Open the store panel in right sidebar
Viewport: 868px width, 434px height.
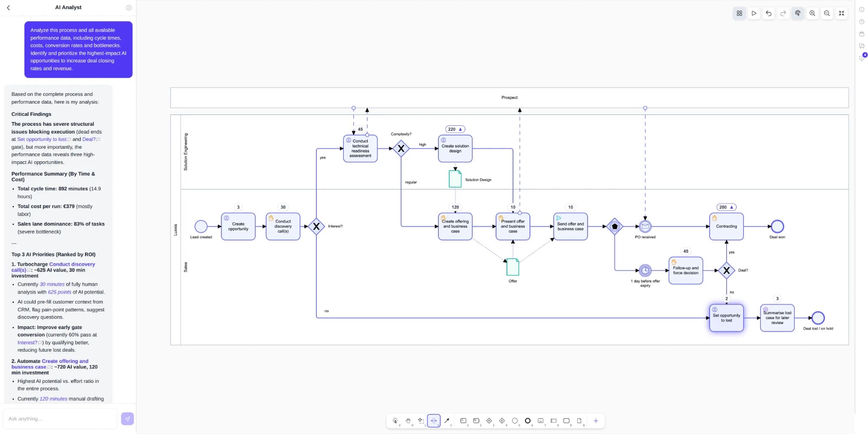pos(861,34)
